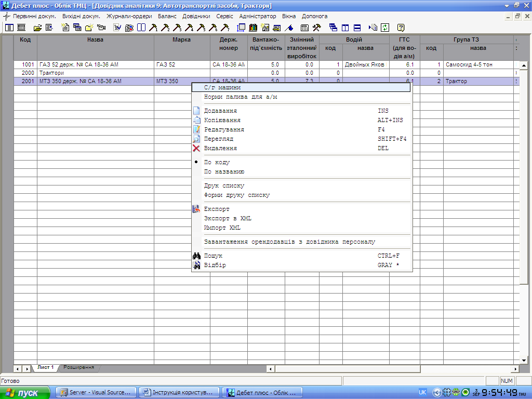
Task: Open the 'Сервіс' menu
Action: pos(224,16)
